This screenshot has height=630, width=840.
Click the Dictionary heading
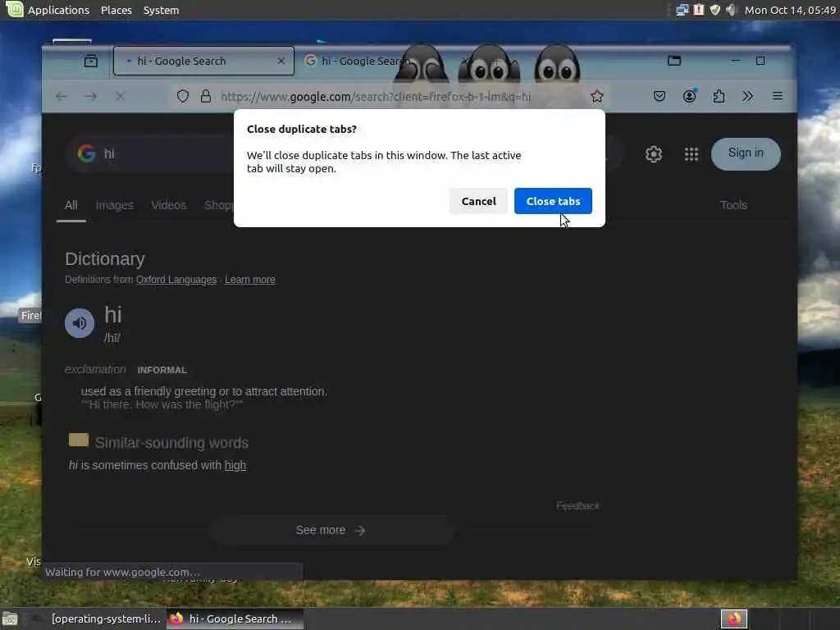(105, 259)
